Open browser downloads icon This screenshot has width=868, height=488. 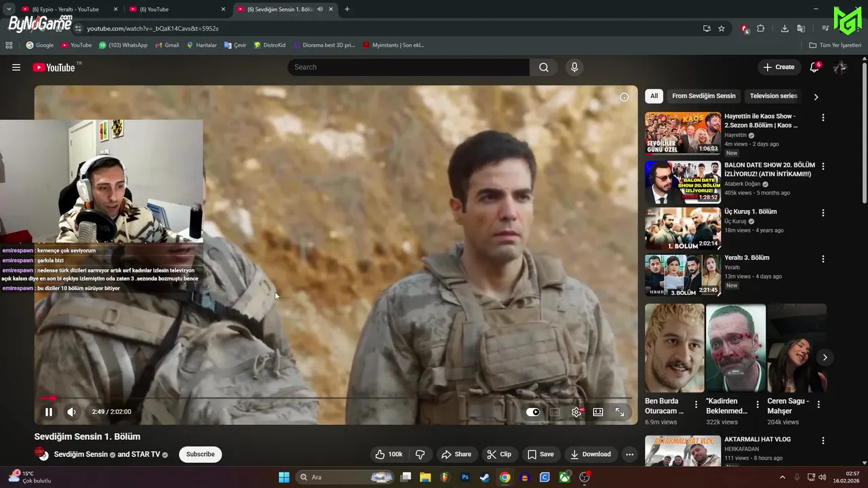pyautogui.click(x=785, y=28)
